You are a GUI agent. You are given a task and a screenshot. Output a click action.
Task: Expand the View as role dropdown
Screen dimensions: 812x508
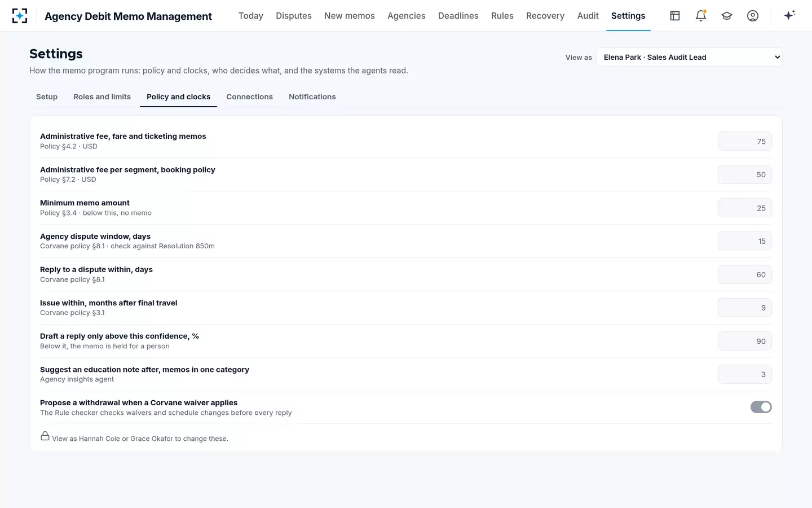690,57
